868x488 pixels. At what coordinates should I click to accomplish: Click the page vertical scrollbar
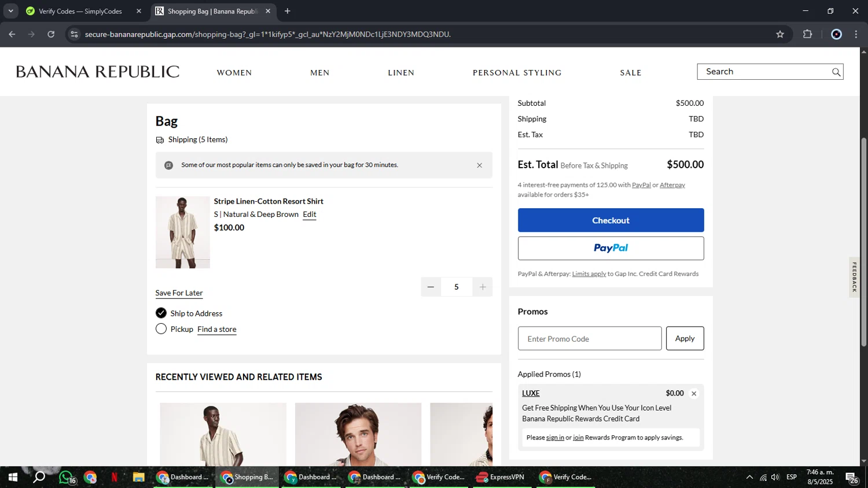(x=864, y=241)
